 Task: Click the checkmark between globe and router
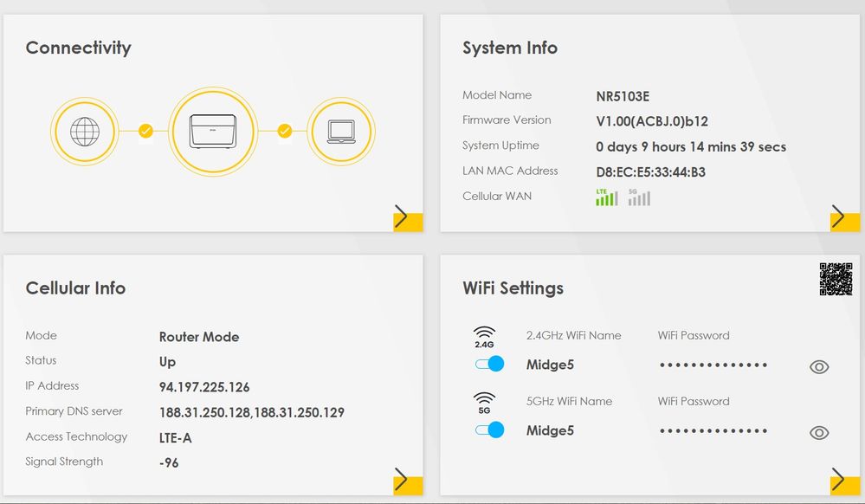(145, 132)
